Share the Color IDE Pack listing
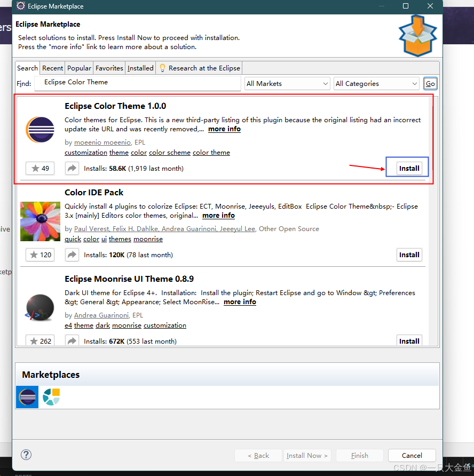 click(x=72, y=255)
